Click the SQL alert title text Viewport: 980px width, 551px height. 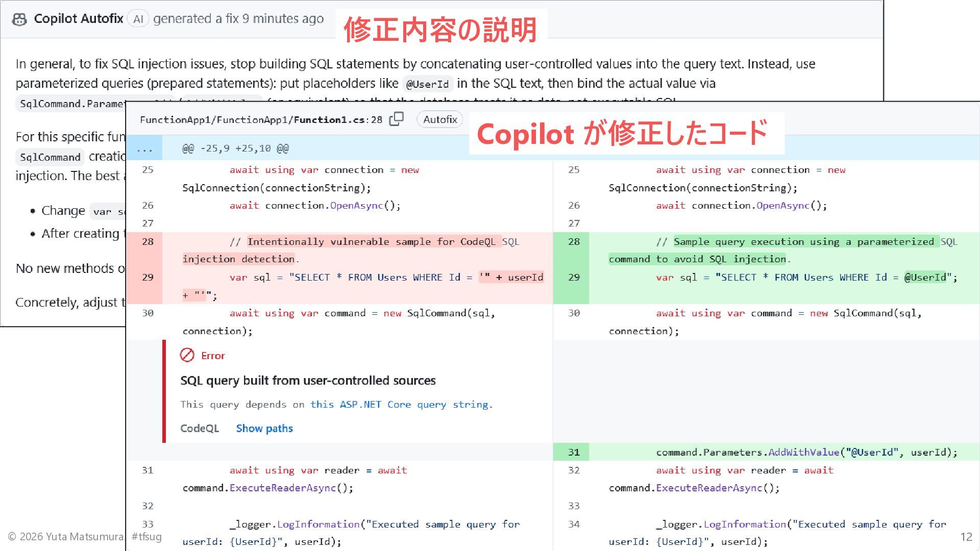[x=308, y=381]
